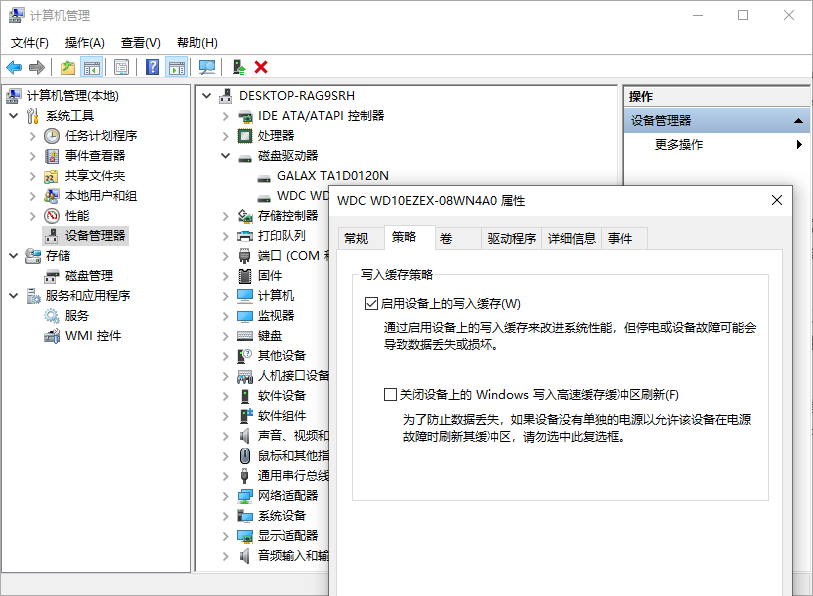Viewport: 813px width, 596px height.
Task: Expand the 系统设备 category
Action: click(226, 516)
